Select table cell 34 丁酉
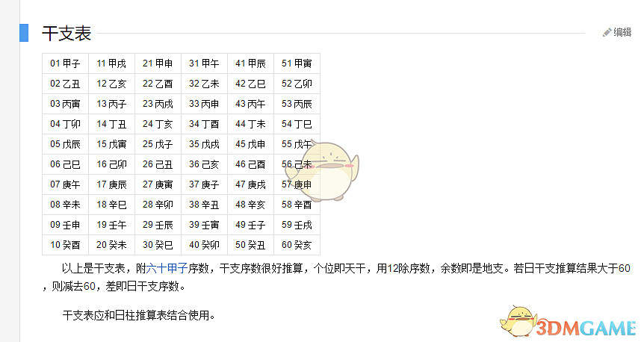Image resolution: width=644 pixels, height=342 pixels. (x=205, y=124)
